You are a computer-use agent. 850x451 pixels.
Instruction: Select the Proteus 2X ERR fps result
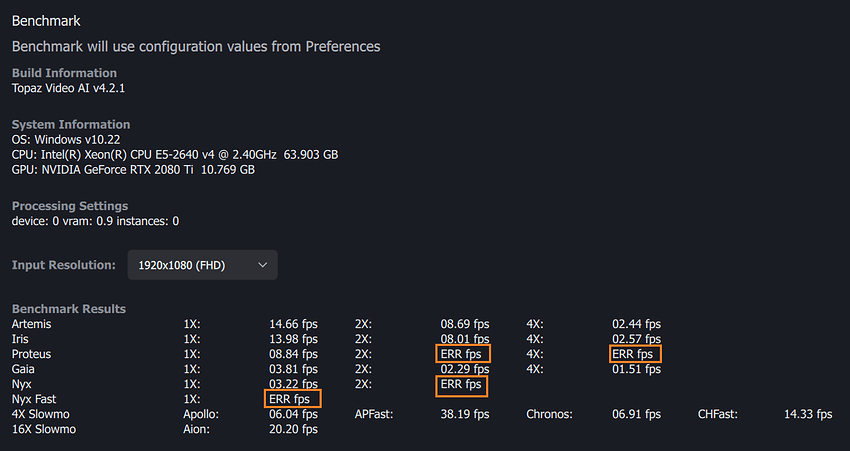click(x=464, y=354)
